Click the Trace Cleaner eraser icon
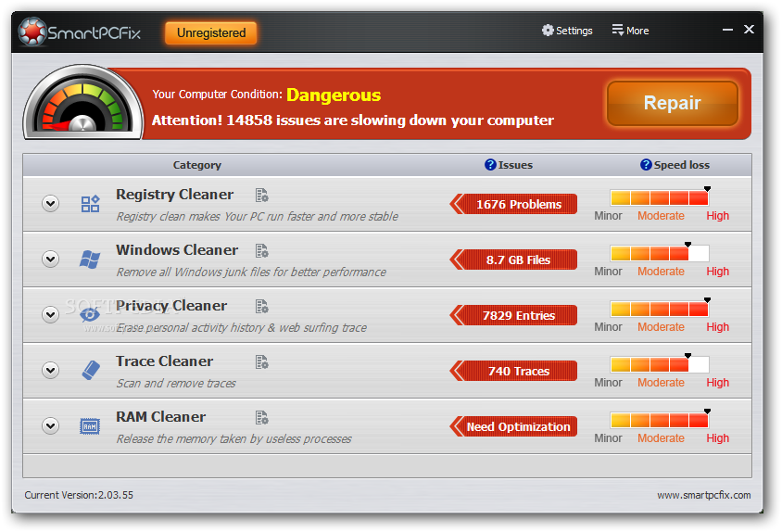 coord(90,371)
